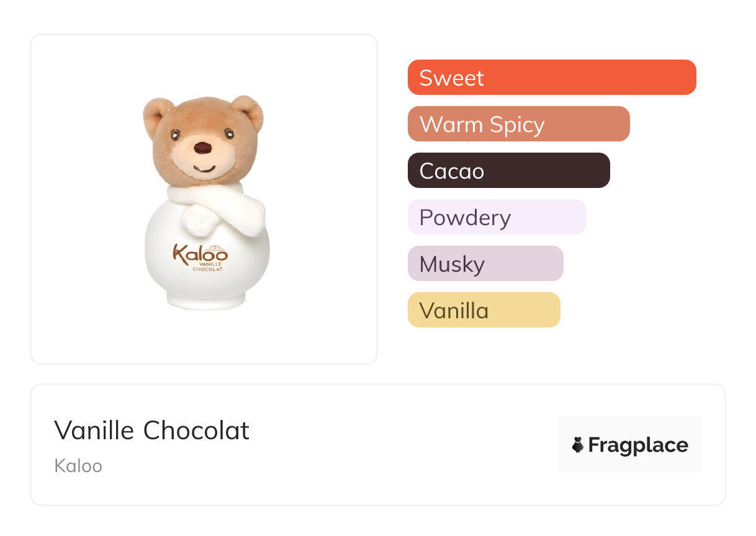Image resolution: width=756 pixels, height=536 pixels.
Task: Select the Warm Spicy accord bar
Action: [x=518, y=124]
